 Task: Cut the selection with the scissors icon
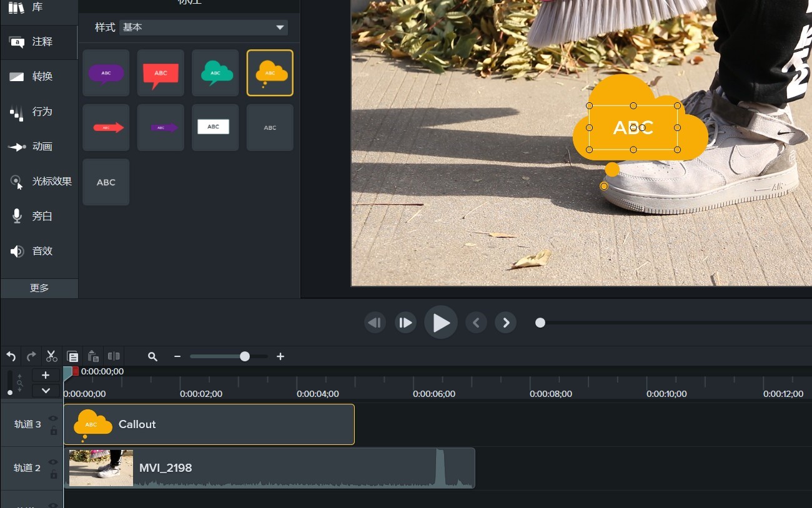click(x=51, y=356)
